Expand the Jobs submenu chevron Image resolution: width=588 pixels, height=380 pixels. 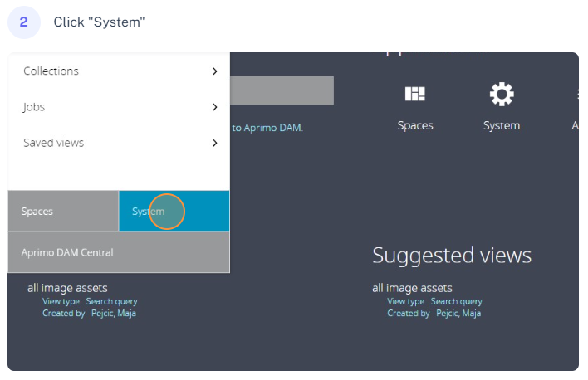pyautogui.click(x=214, y=107)
